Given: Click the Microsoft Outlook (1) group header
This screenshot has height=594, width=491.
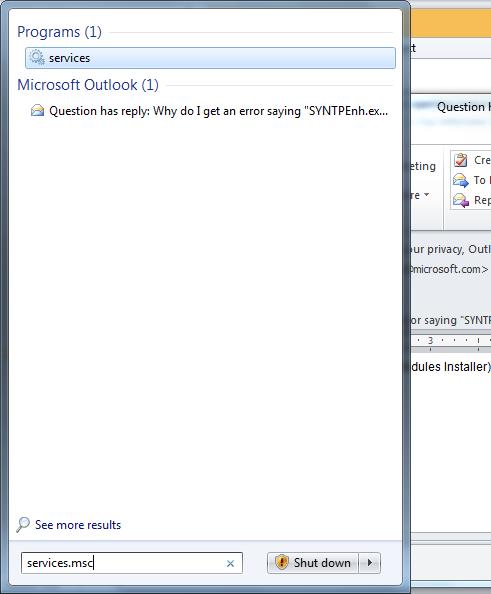Looking at the screenshot, I should click(x=88, y=85).
